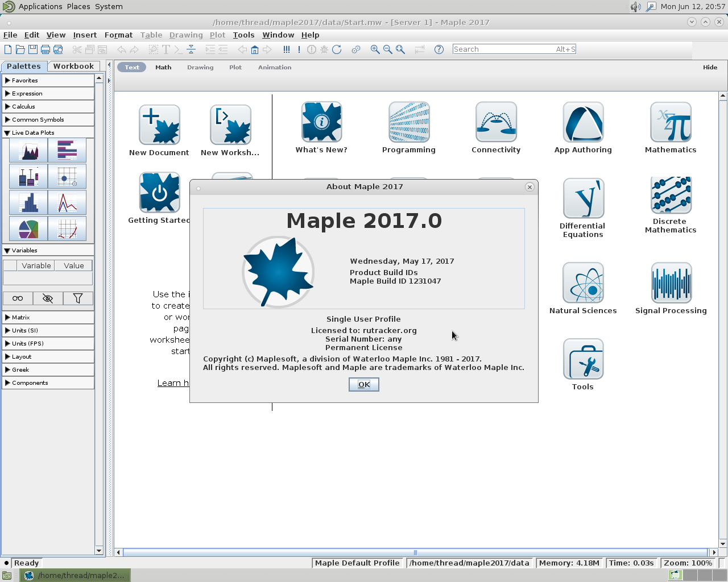Open the File menu
728x582 pixels.
10,35
